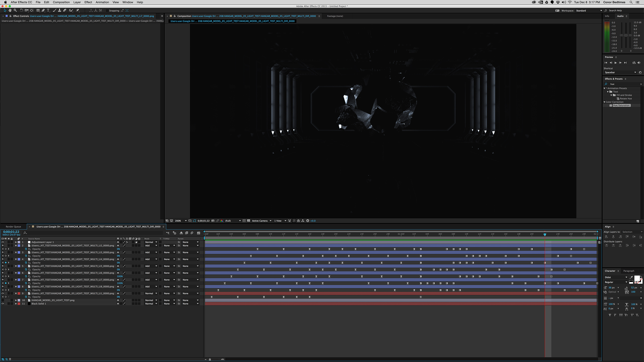
Task: Hide the Adjustment Layer 1 eye toggle
Action: (3, 242)
